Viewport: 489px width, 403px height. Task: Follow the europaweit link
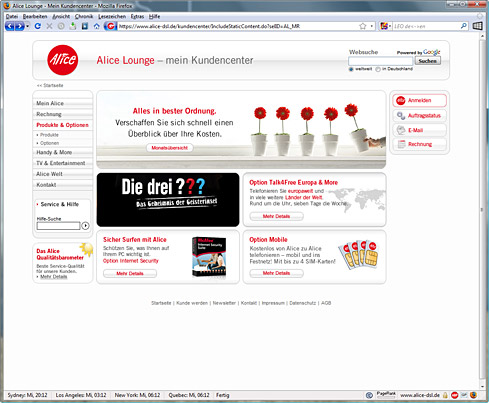tap(300, 191)
